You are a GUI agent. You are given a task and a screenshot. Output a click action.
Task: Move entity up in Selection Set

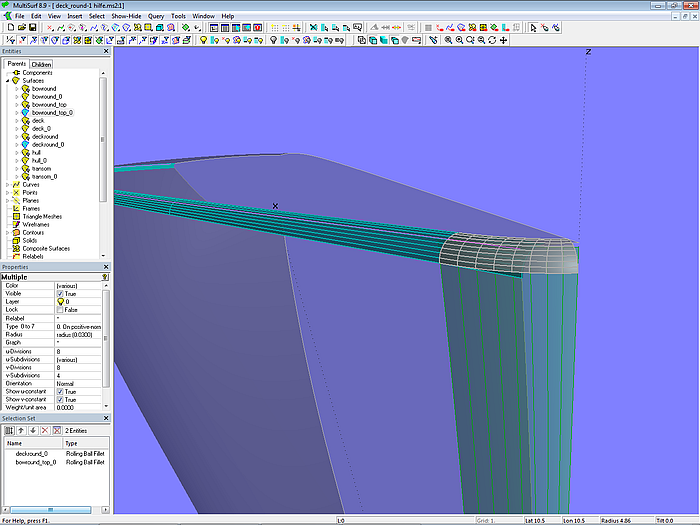coord(21,429)
